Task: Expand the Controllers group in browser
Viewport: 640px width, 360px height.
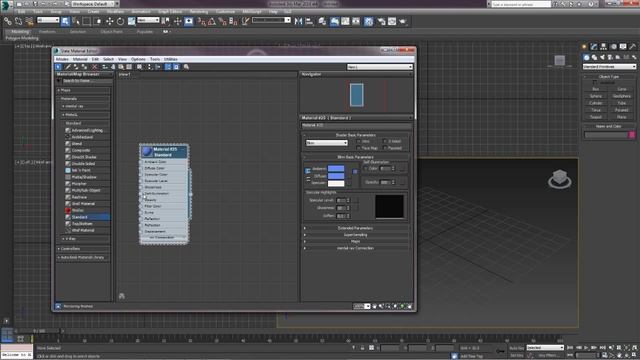Action: pos(83,249)
